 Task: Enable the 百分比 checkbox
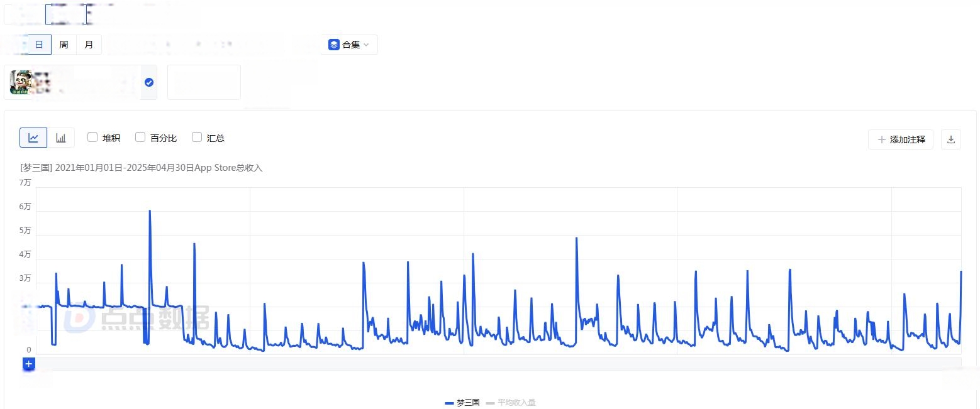pos(140,138)
